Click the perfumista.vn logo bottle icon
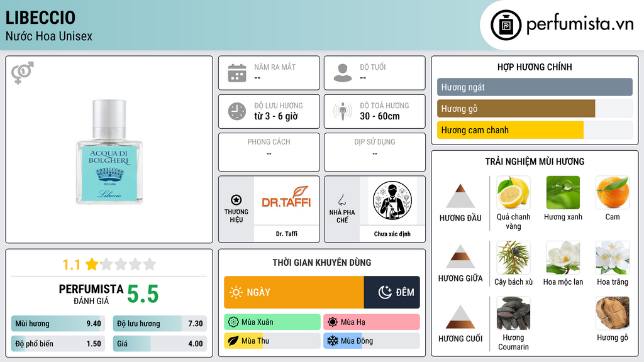The height and width of the screenshot is (362, 644). click(506, 25)
